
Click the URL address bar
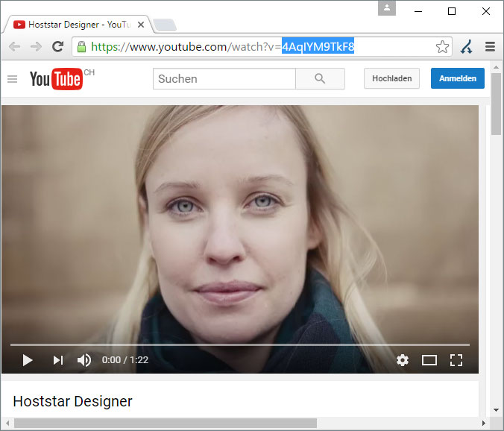[x=262, y=47]
